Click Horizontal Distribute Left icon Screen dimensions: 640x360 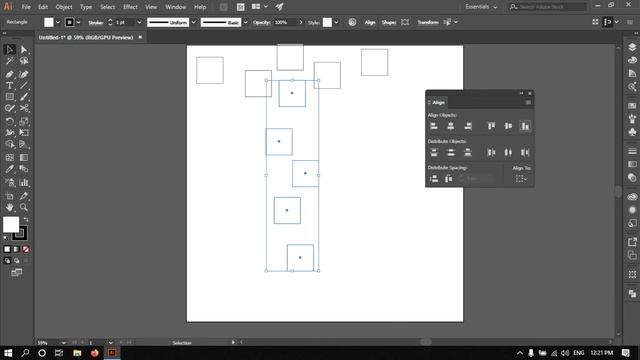[491, 153]
